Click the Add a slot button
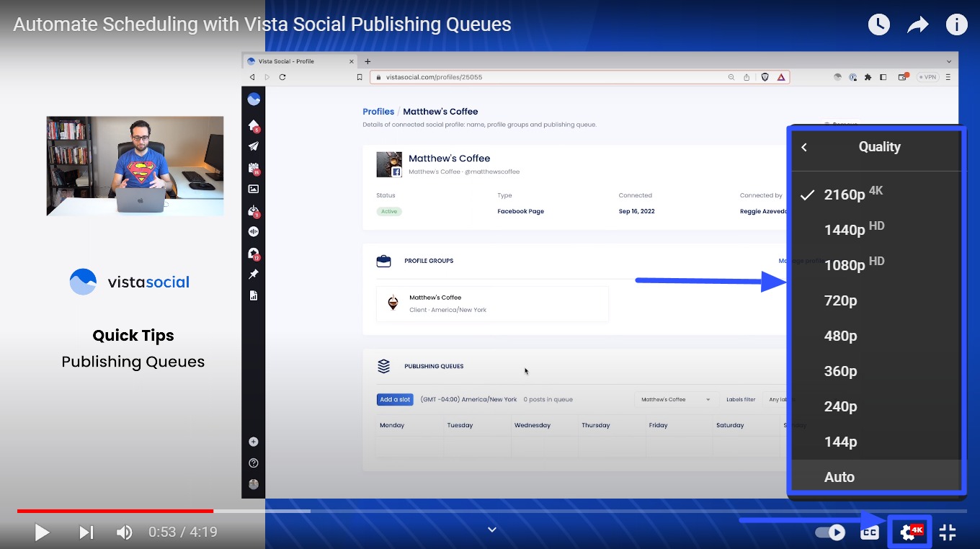The width and height of the screenshot is (980, 549). coord(395,399)
